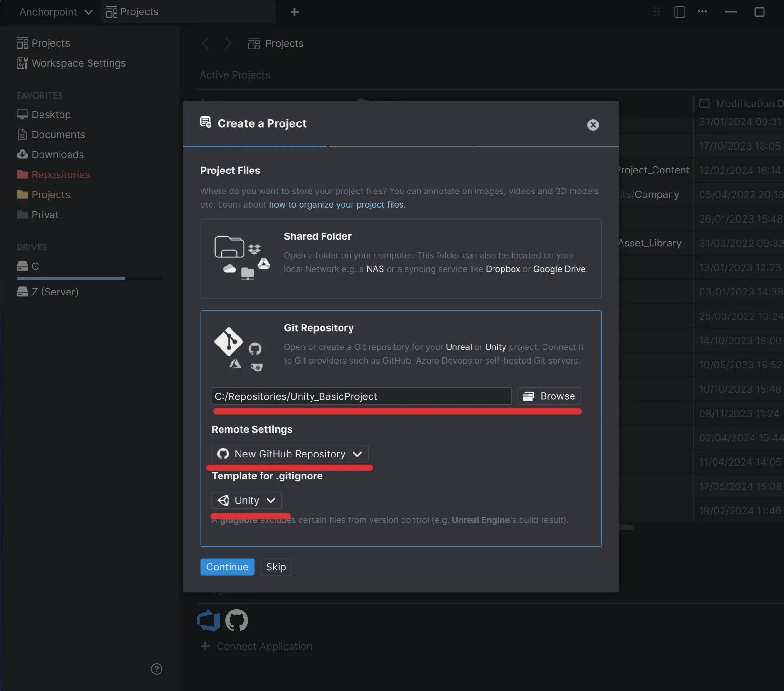The width and height of the screenshot is (784, 691).
Task: Click the Continue button
Action: click(x=227, y=567)
